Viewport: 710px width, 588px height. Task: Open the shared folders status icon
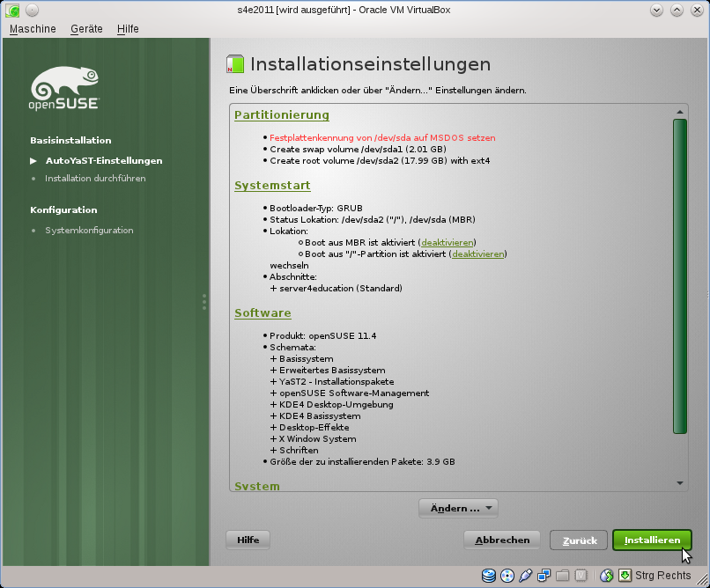click(562, 576)
